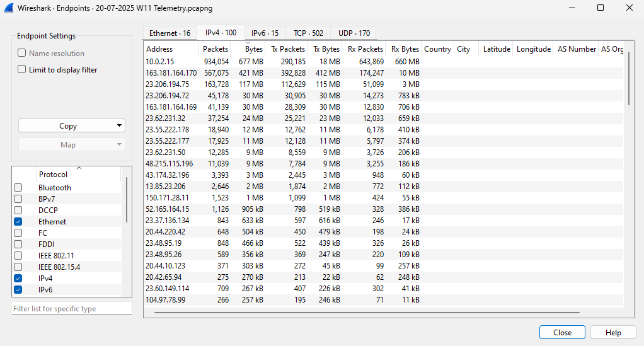644x346 pixels.
Task: Click the Close button
Action: coord(562,332)
